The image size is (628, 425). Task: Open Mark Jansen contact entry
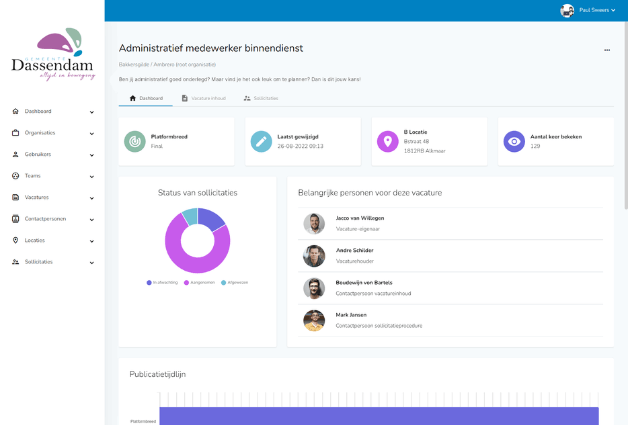353,315
